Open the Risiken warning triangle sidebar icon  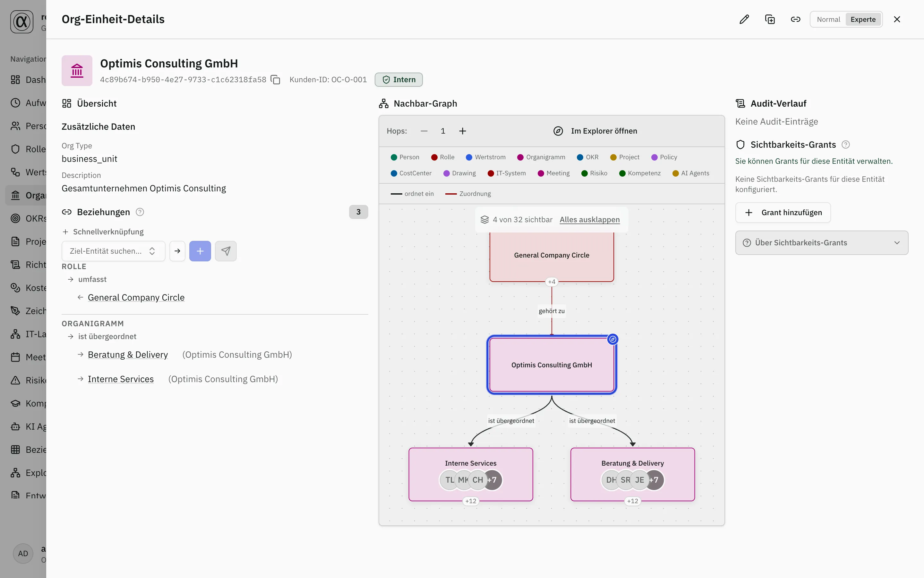click(x=15, y=380)
